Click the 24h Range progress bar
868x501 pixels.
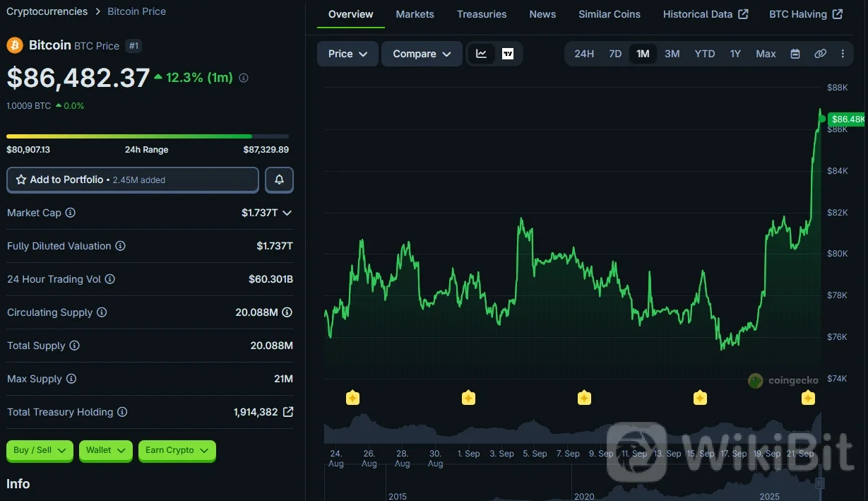click(x=148, y=136)
